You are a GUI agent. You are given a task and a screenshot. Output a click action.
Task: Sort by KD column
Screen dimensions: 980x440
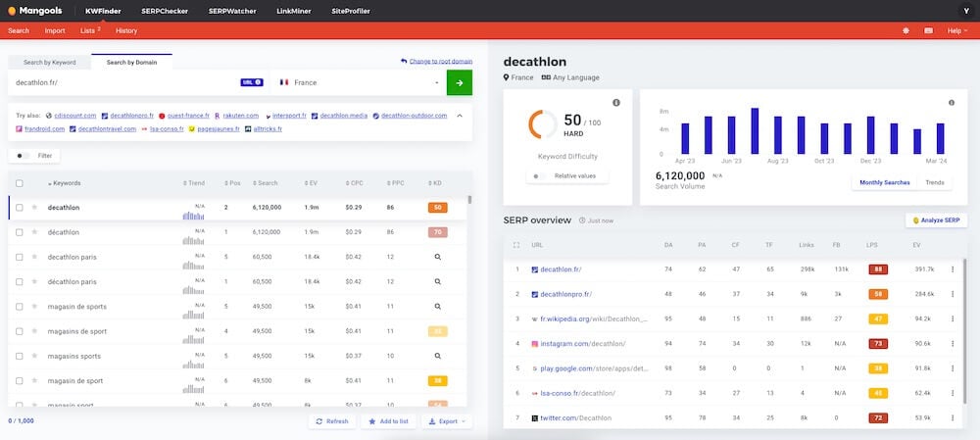[x=435, y=183]
